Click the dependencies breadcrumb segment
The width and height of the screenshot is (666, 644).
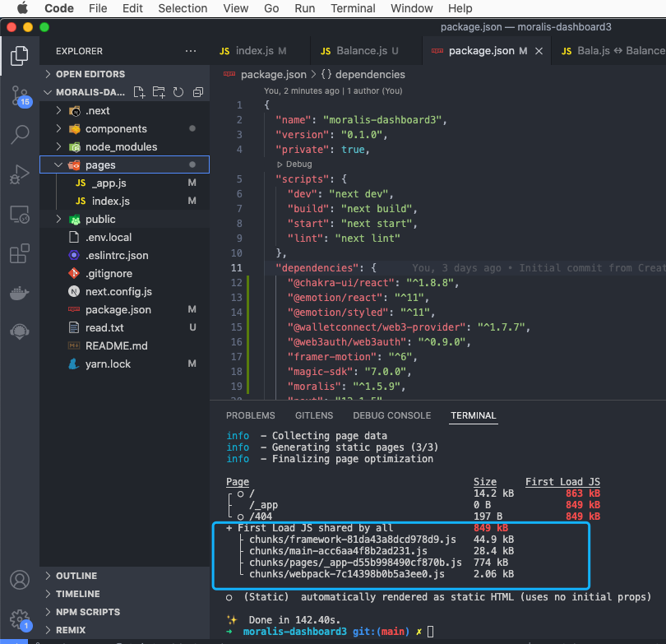[x=363, y=75]
